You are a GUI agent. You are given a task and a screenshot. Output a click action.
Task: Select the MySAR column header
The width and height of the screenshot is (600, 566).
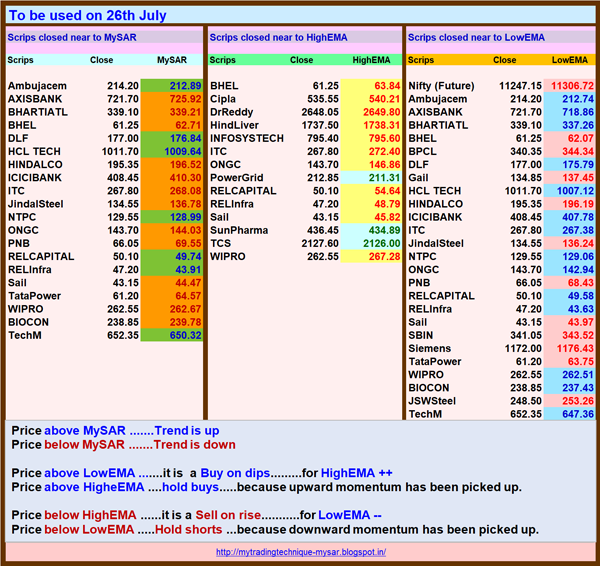tap(172, 60)
